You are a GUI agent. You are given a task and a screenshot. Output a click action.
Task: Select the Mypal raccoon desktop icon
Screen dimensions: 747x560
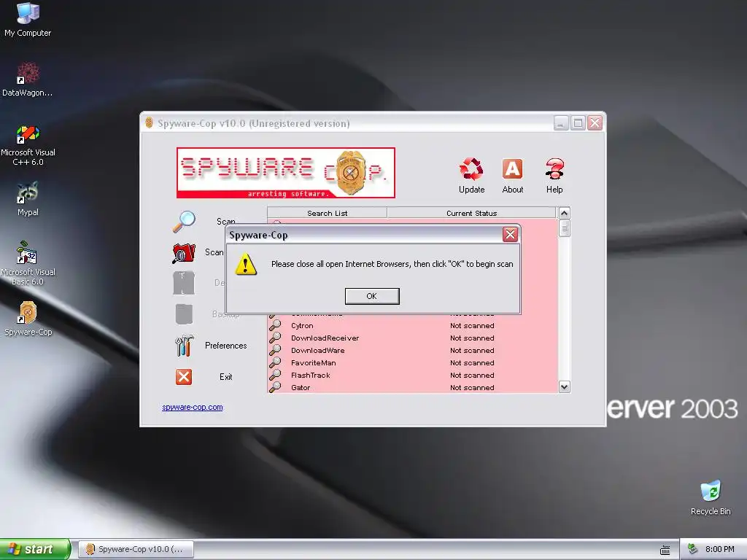[28, 199]
